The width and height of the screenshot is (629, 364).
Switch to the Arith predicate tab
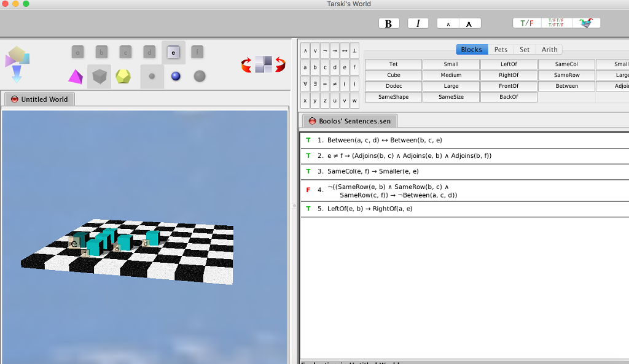coord(549,49)
